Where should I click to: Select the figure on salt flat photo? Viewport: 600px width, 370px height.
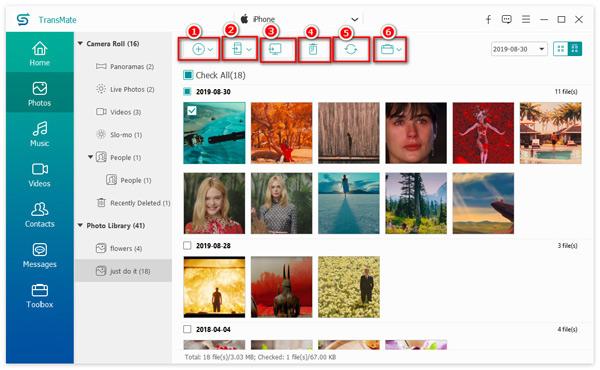(349, 203)
